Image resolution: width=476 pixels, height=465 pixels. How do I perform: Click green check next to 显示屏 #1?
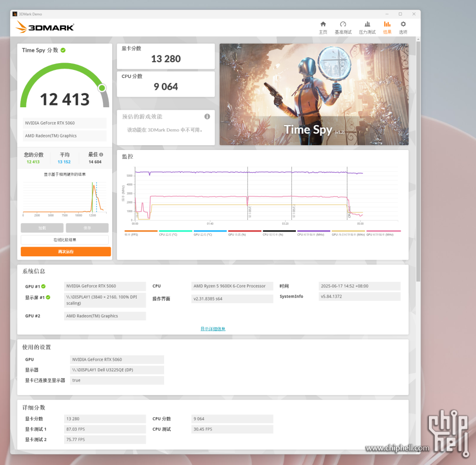[48, 297]
